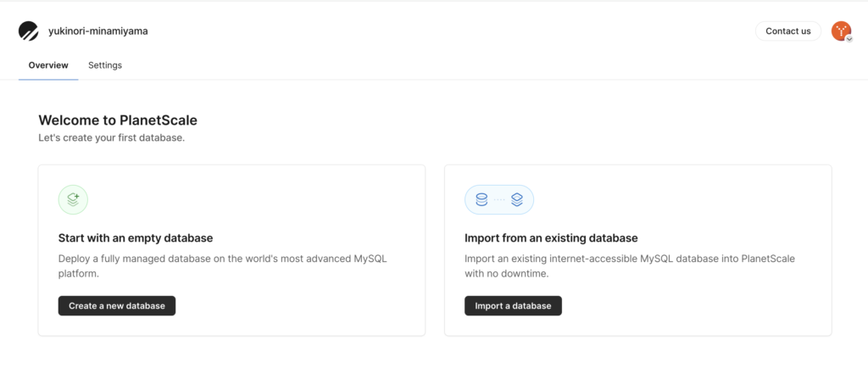The width and height of the screenshot is (868, 374).
Task: Click "Let's create your first database" subtitle
Action: (x=111, y=137)
